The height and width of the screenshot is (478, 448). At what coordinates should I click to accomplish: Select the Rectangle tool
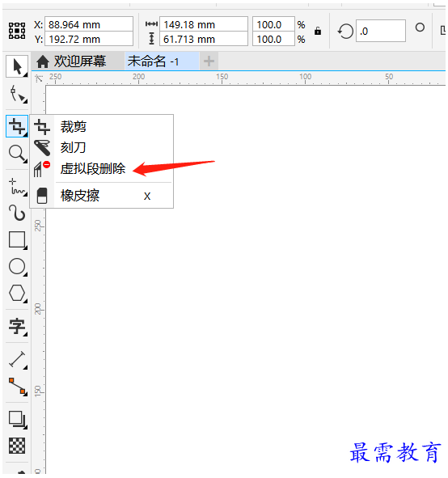pyautogui.click(x=17, y=239)
